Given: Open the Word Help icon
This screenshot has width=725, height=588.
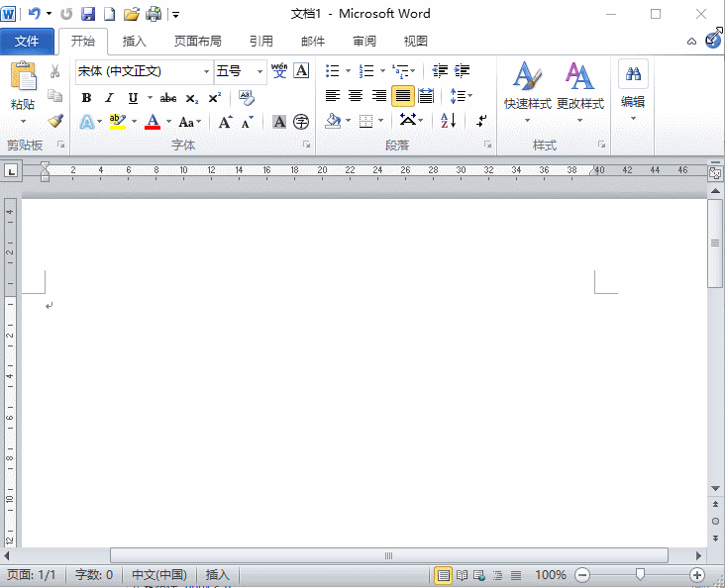Looking at the screenshot, I should point(713,41).
